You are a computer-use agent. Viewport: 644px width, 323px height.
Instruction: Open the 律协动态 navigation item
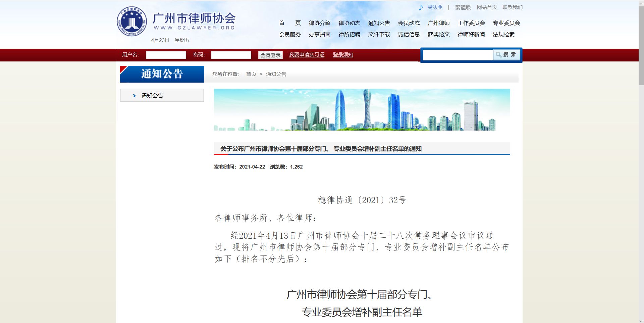tap(349, 23)
